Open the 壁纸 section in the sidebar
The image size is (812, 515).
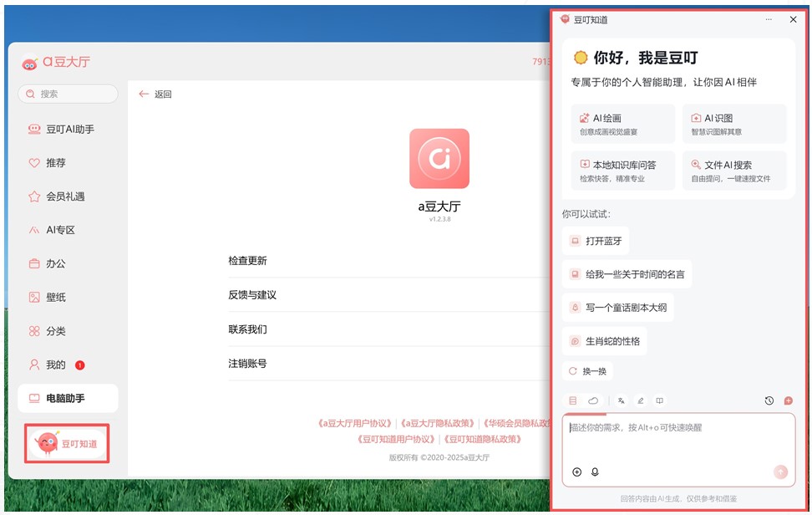[55, 297]
